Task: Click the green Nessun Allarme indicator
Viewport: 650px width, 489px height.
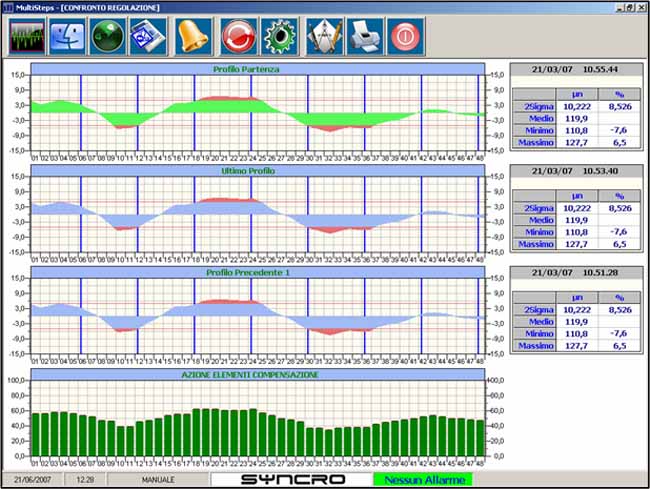Action: pos(421,480)
